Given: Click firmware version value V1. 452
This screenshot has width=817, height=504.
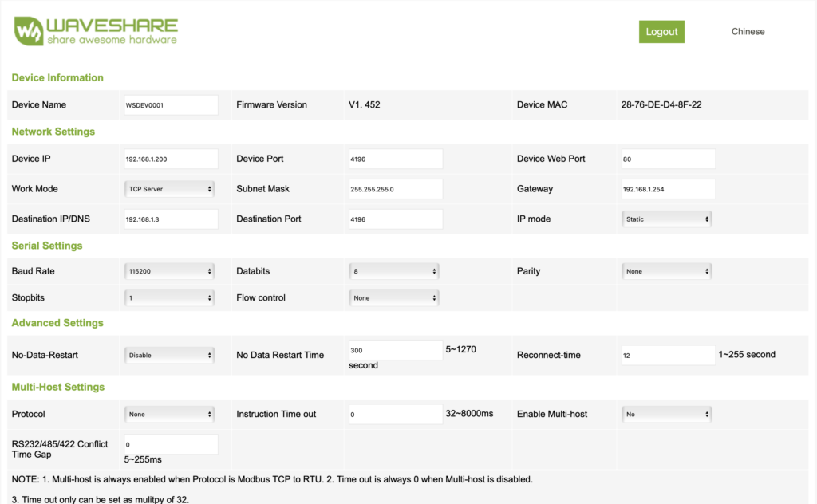Looking at the screenshot, I should point(364,104).
